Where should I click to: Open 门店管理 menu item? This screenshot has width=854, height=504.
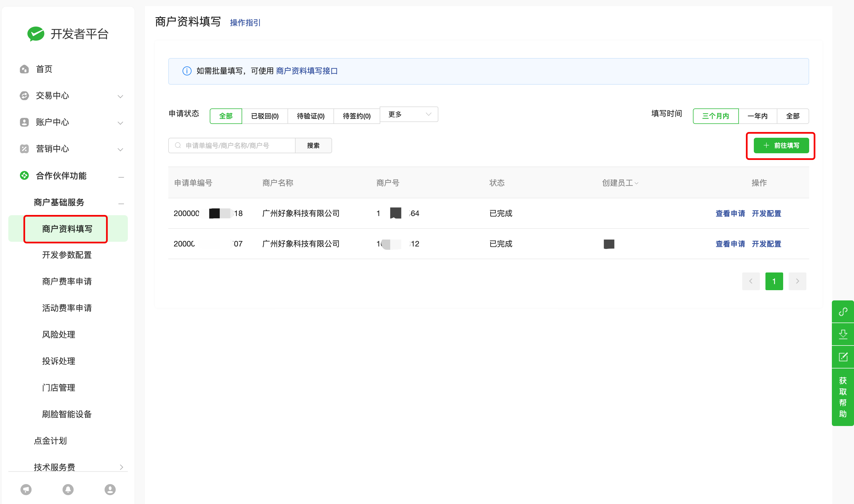(59, 388)
